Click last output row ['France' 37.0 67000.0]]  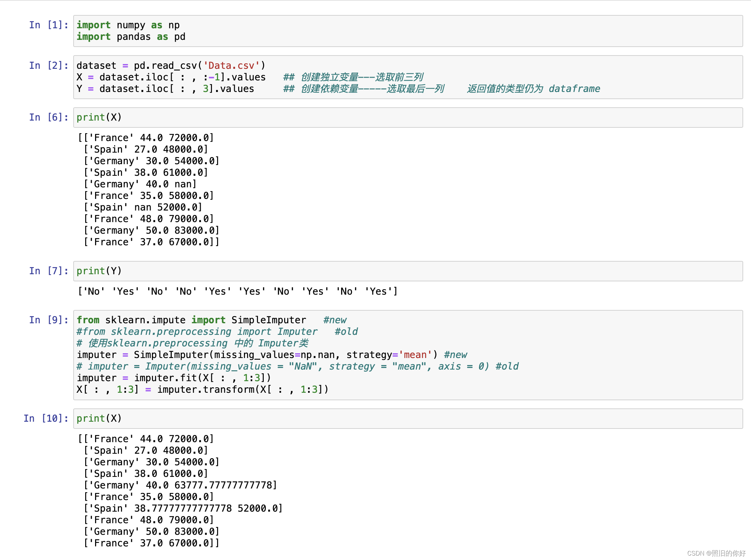tap(152, 543)
